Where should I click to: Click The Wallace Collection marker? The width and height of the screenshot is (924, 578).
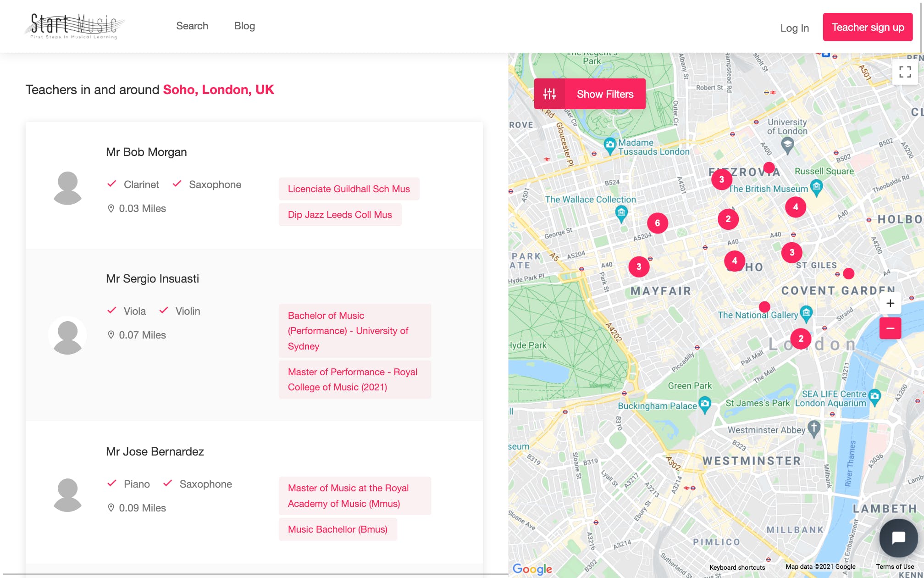pos(621,213)
